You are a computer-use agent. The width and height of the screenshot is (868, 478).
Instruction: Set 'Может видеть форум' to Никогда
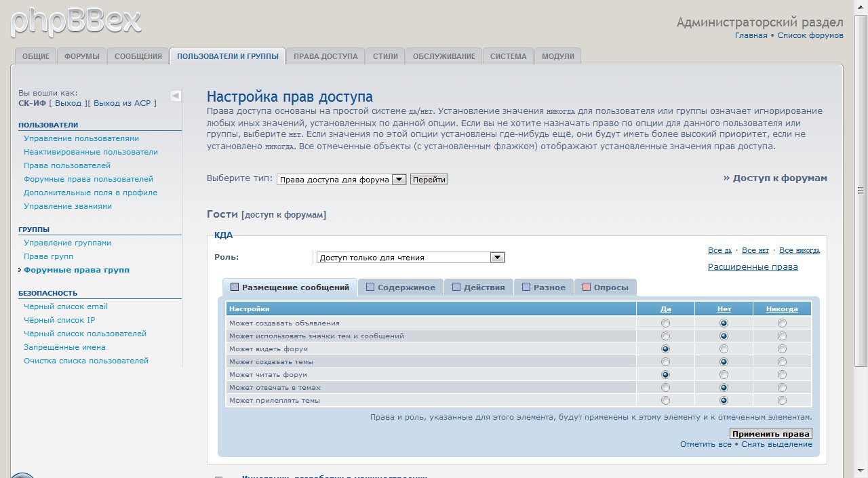tap(782, 349)
